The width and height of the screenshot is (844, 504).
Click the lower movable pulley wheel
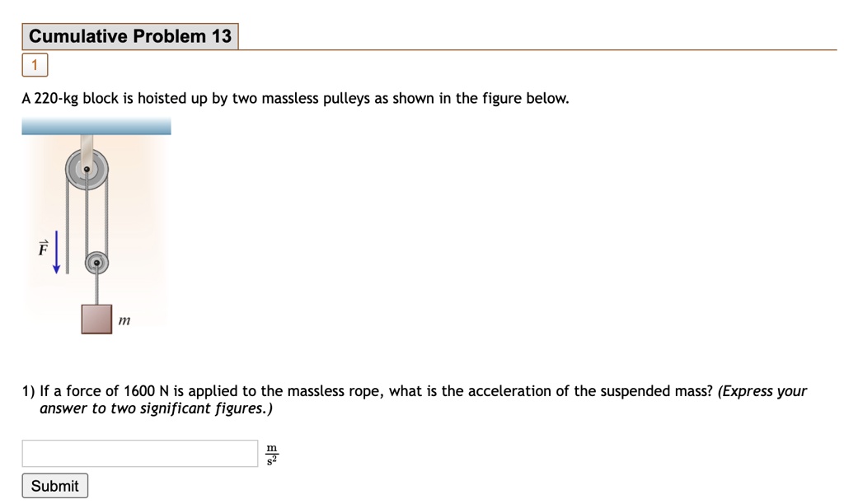point(96,264)
